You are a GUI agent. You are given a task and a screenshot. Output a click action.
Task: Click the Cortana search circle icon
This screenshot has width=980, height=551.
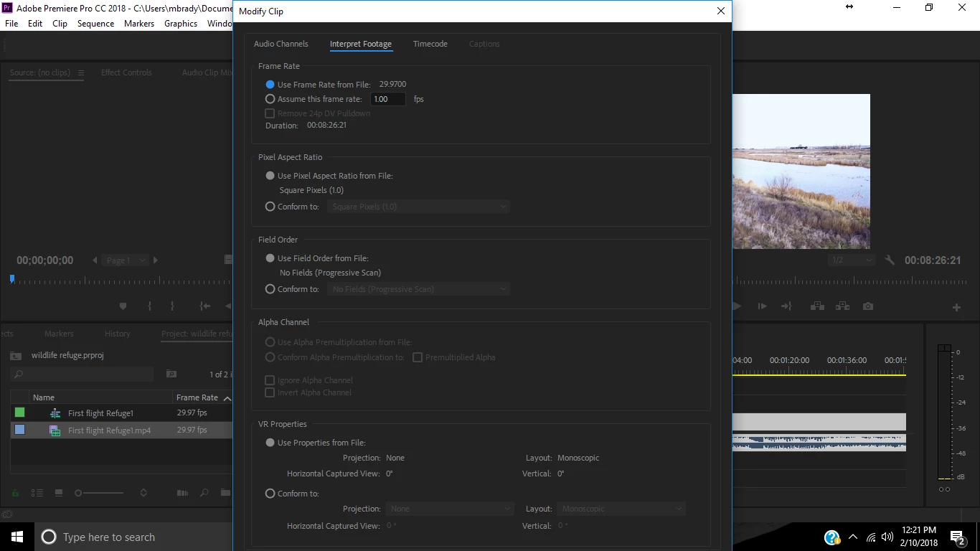pos(49,537)
